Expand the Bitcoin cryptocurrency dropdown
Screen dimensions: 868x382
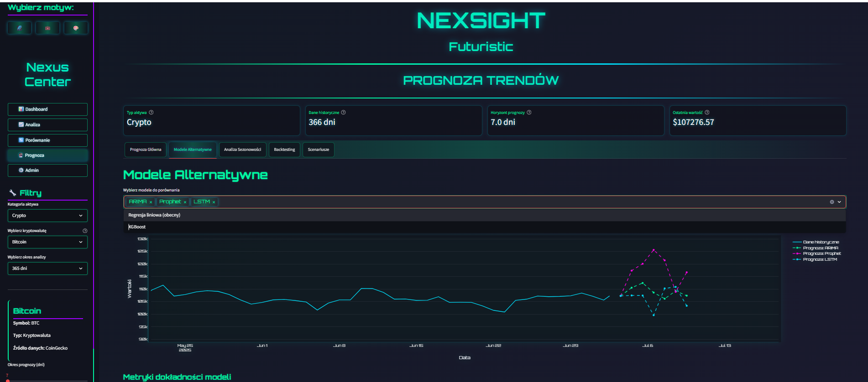[x=47, y=242]
